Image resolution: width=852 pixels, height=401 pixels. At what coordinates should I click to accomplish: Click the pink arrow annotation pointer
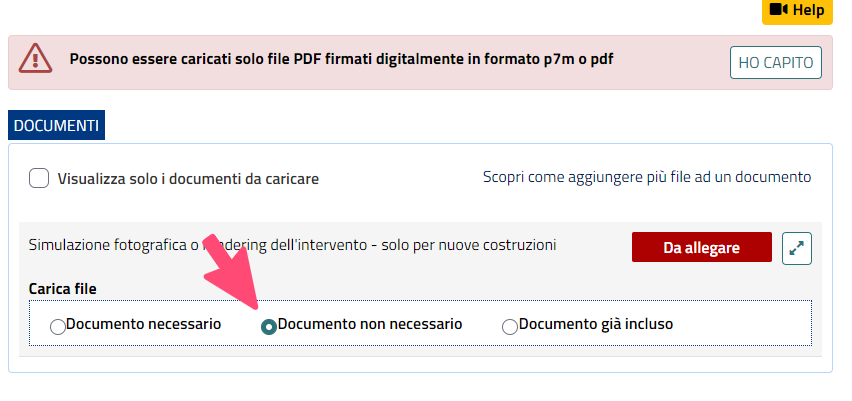pyautogui.click(x=231, y=273)
